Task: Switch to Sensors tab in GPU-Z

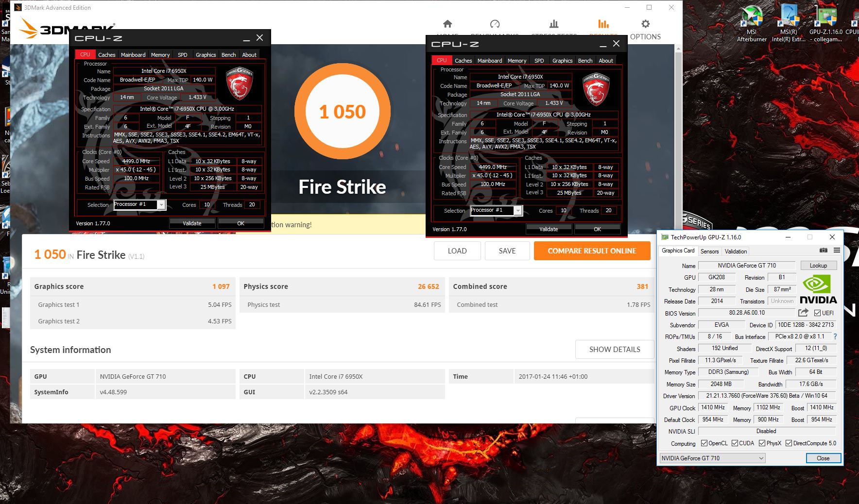Action: pyautogui.click(x=709, y=251)
